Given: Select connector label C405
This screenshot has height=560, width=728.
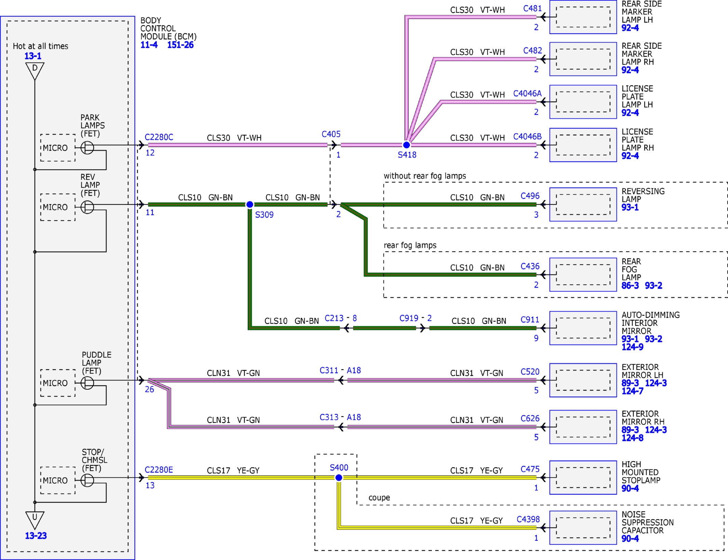Looking at the screenshot, I should coord(331,134).
